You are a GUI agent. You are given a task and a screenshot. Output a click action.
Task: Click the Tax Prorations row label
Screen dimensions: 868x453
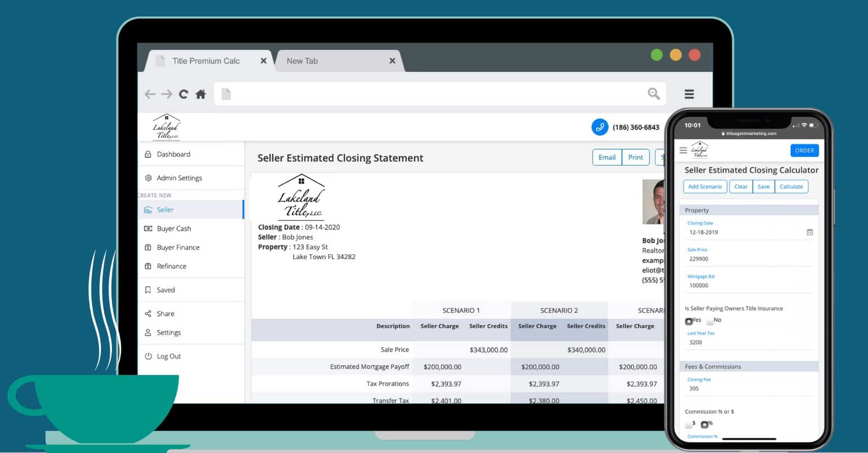[x=387, y=384]
